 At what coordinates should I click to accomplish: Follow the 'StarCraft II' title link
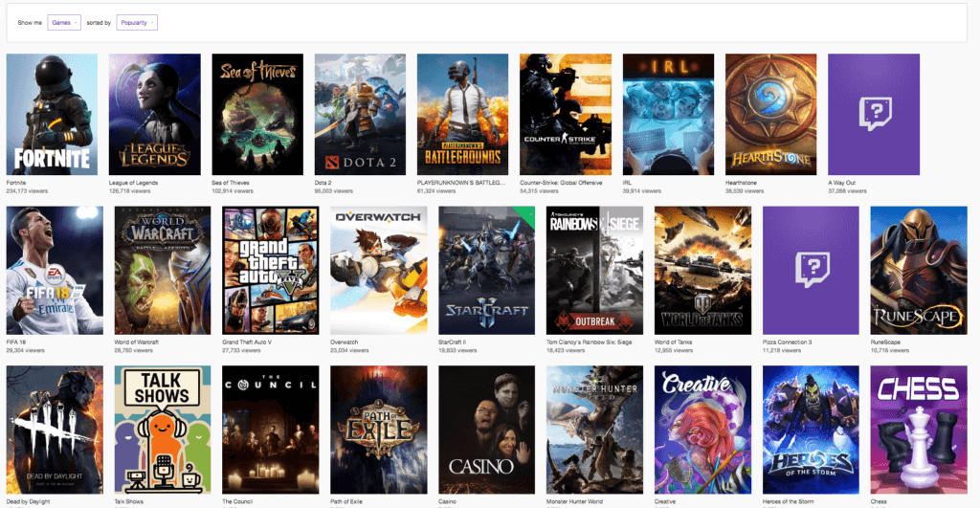(453, 342)
